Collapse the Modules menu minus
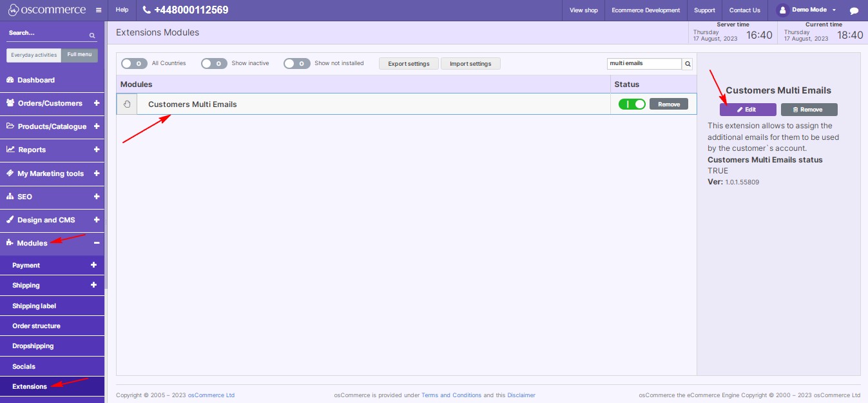868x403 pixels. click(x=97, y=243)
